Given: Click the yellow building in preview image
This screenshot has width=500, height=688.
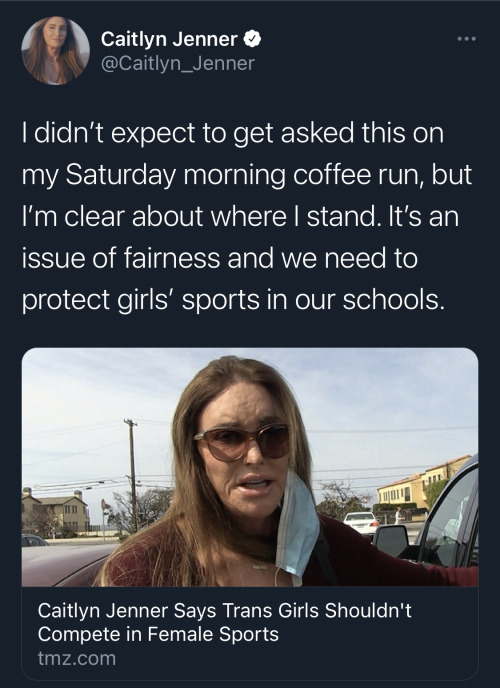Looking at the screenshot, I should point(422,483).
